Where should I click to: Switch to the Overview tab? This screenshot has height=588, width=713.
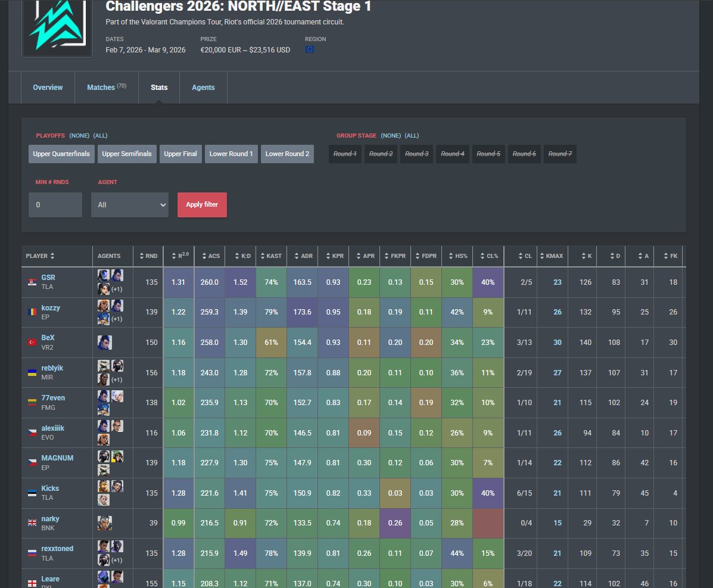[48, 88]
